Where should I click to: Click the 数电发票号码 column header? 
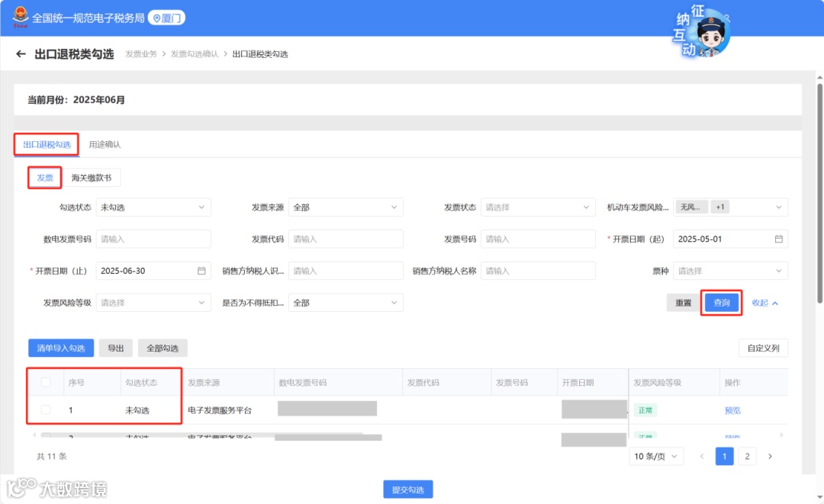[x=303, y=383]
